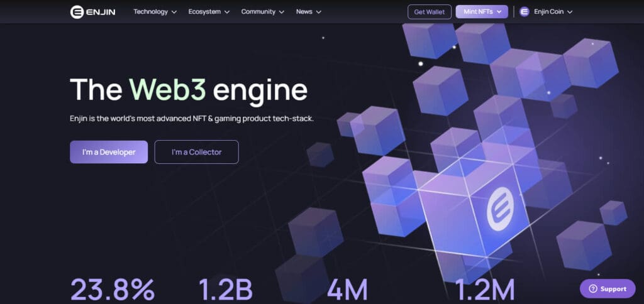Choose I'm a Collector
This screenshot has height=304, width=644.
point(196,152)
